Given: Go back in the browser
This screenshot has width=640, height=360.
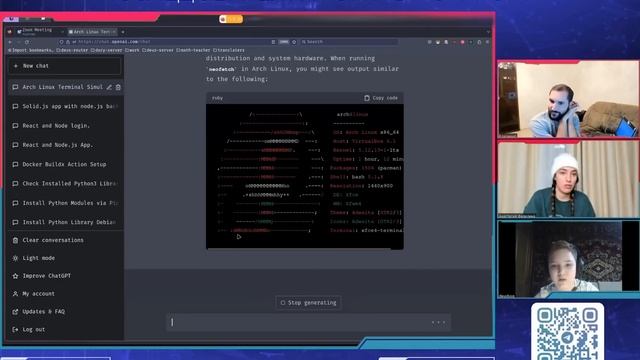Looking at the screenshot, I should point(10,42).
